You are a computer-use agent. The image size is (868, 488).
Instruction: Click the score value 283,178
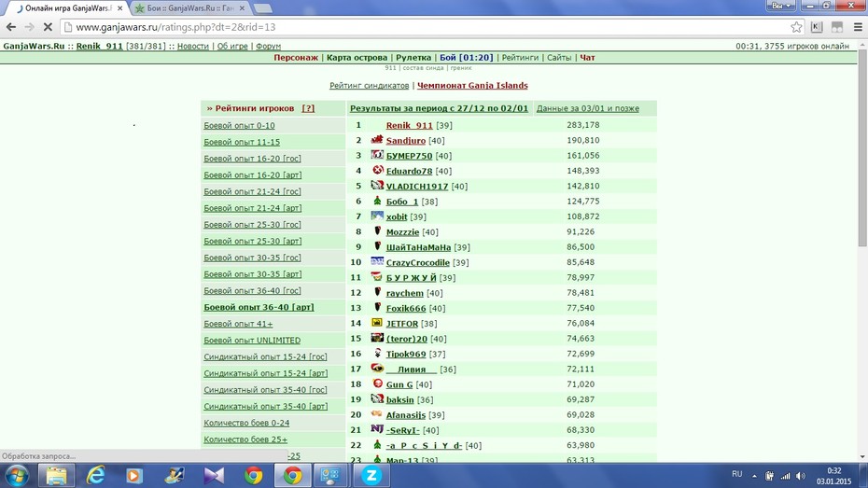click(583, 125)
